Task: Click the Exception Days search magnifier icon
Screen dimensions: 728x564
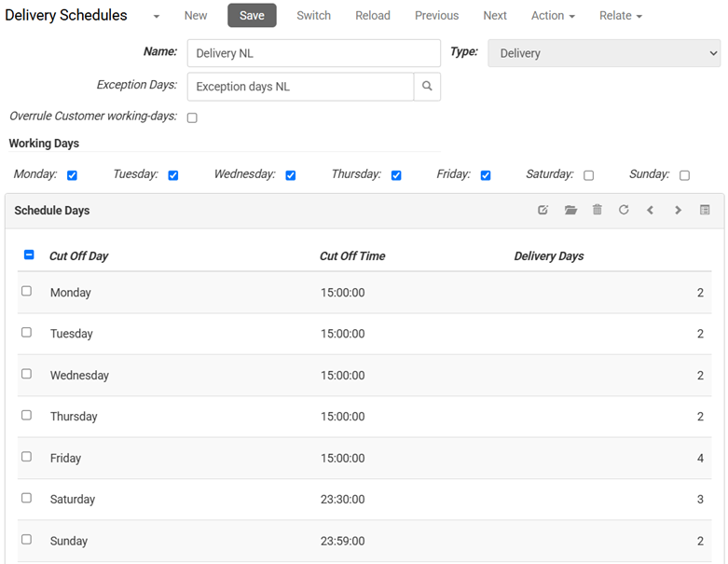Action: (427, 87)
